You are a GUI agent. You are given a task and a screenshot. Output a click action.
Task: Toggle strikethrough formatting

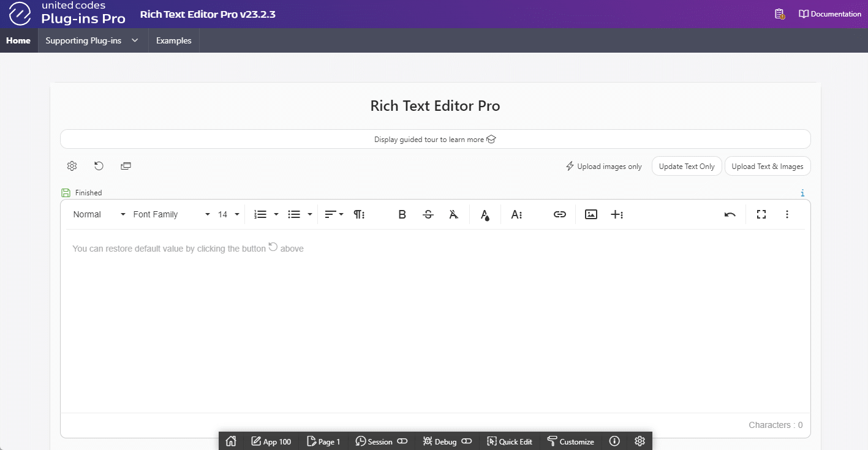click(x=428, y=214)
